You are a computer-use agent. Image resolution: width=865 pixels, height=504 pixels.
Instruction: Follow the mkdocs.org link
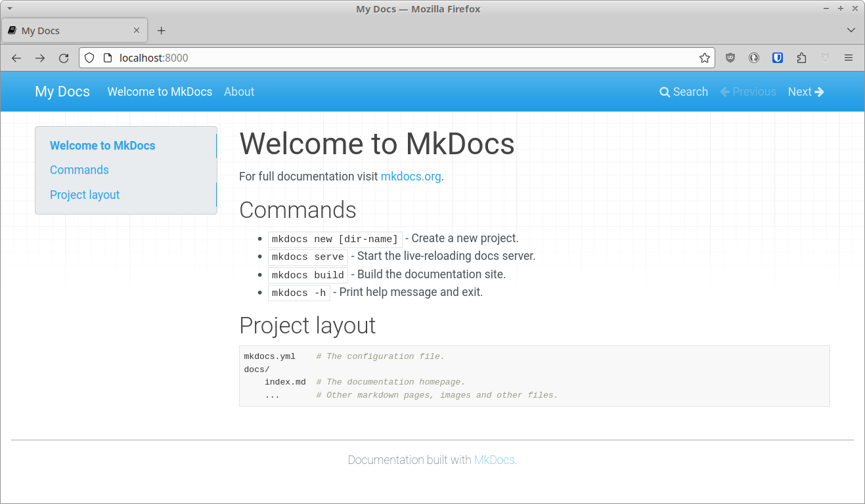coord(410,177)
